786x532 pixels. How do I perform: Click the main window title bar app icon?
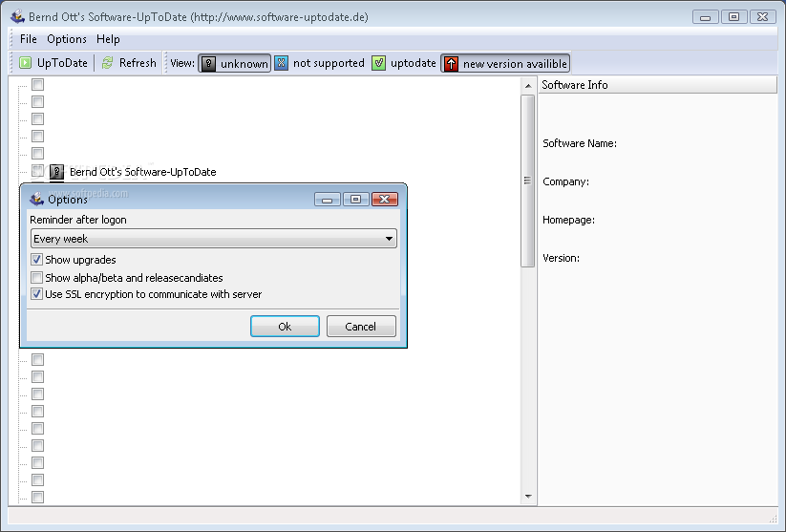[17, 16]
